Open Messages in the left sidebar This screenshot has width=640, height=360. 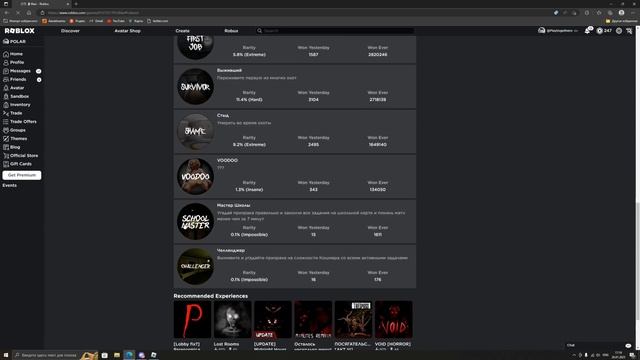point(17,71)
